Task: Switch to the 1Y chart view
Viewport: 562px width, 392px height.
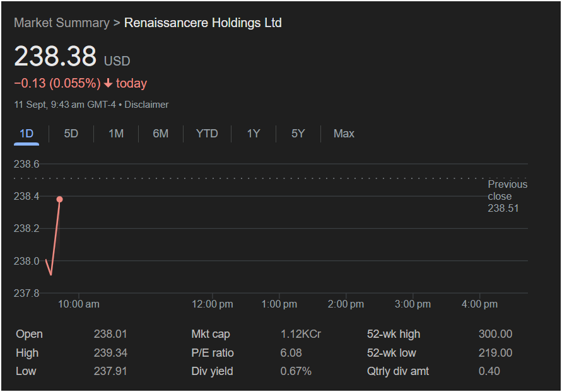Action: click(x=254, y=134)
